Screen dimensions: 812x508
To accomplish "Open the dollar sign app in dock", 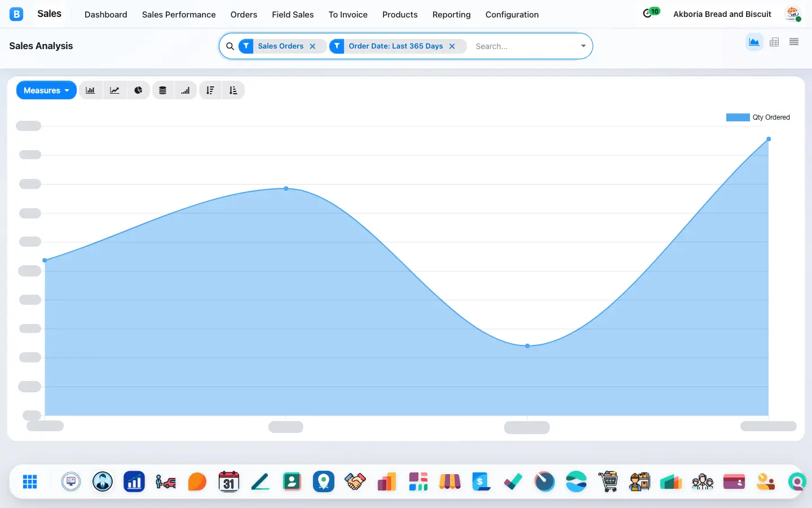I will [482, 481].
